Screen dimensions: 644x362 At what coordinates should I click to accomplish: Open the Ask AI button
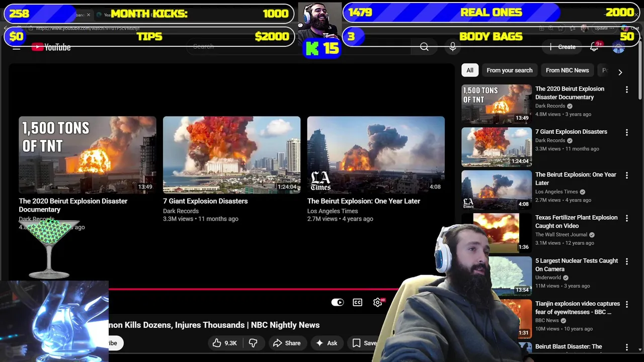coord(326,343)
